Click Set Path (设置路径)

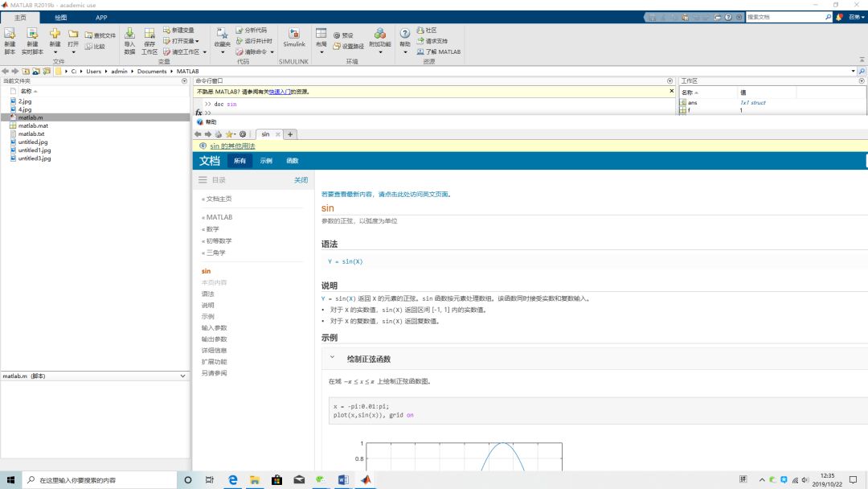click(x=348, y=47)
